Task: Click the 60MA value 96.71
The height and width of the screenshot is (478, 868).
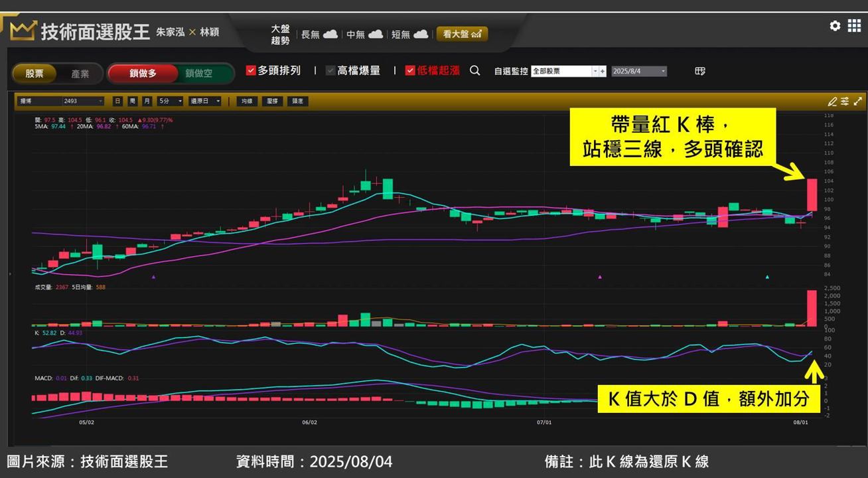Action: 148,125
